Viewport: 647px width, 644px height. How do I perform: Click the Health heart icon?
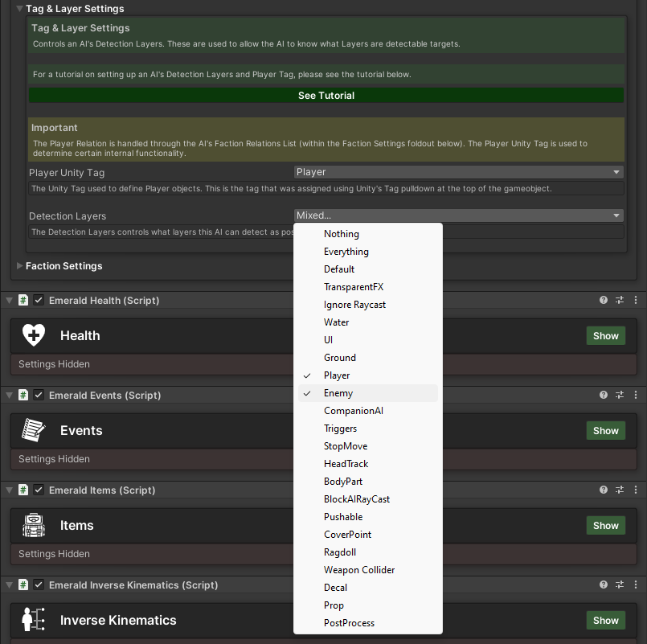coord(34,336)
